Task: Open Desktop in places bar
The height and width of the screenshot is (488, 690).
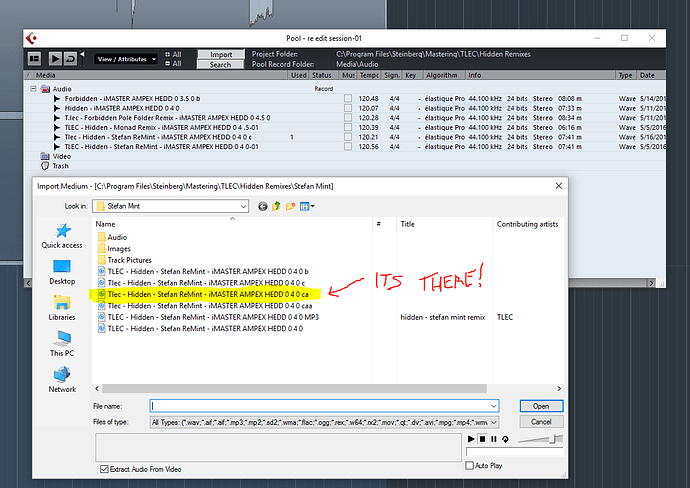Action: tap(62, 272)
